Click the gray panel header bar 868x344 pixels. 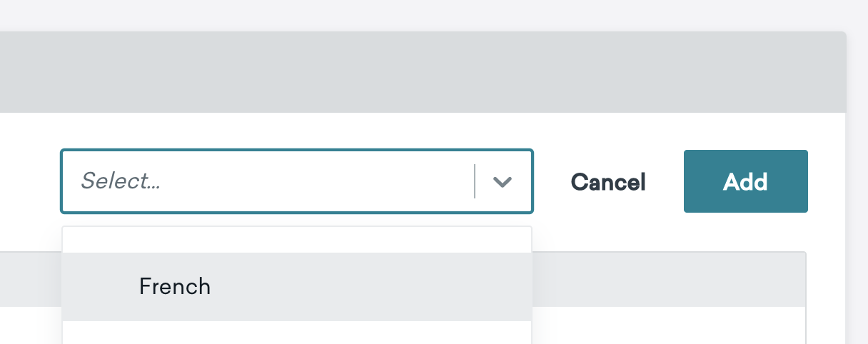423,72
